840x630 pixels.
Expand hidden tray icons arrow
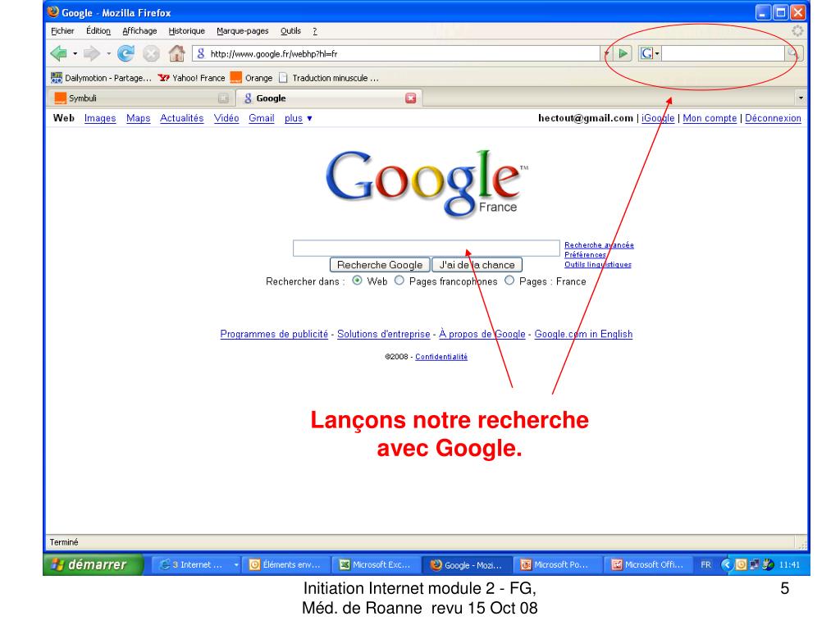pos(727,564)
